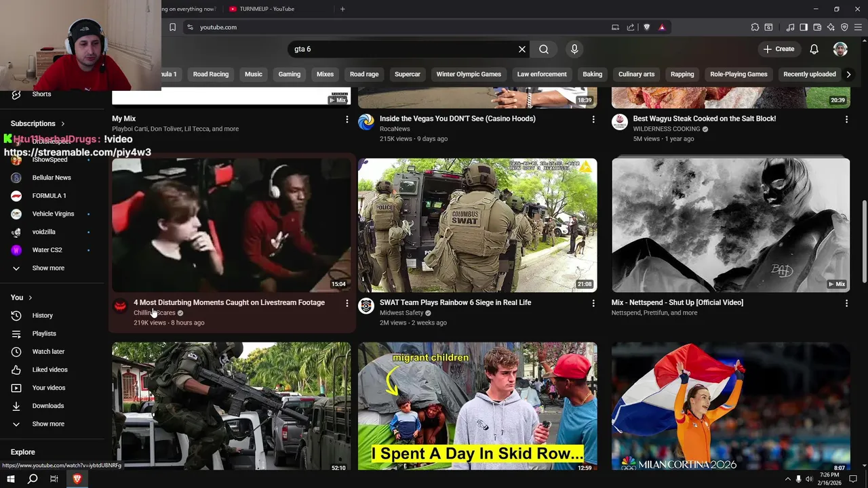
Task: Select the Winter Olympic Games chip
Action: click(469, 74)
